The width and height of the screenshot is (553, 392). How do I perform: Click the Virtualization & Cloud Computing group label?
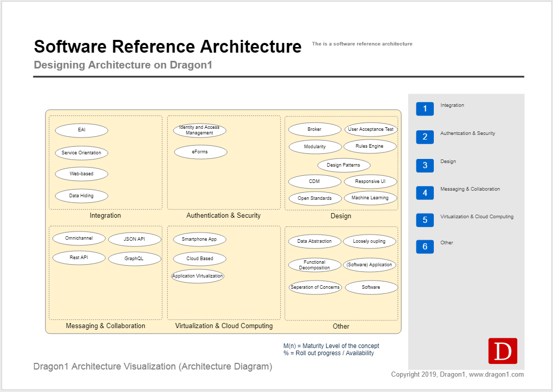(224, 326)
